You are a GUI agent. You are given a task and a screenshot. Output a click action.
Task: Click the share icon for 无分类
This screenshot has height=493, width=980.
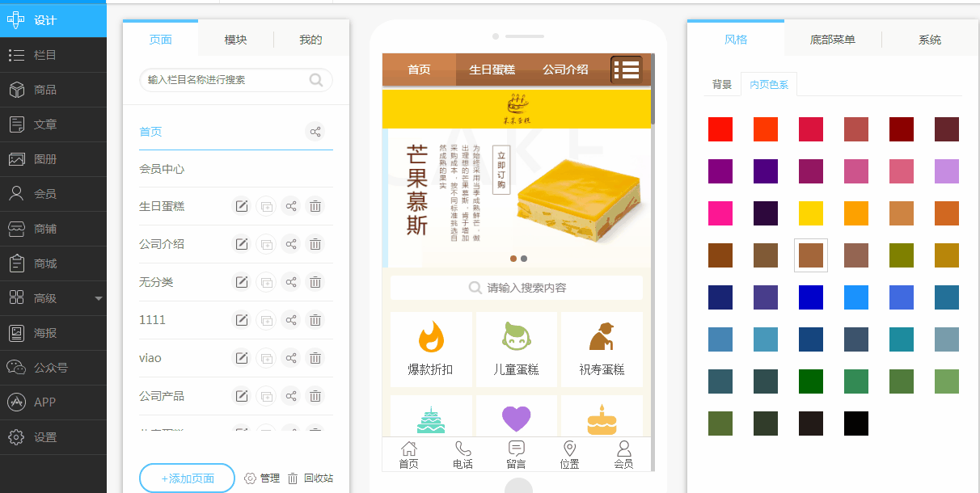291,282
